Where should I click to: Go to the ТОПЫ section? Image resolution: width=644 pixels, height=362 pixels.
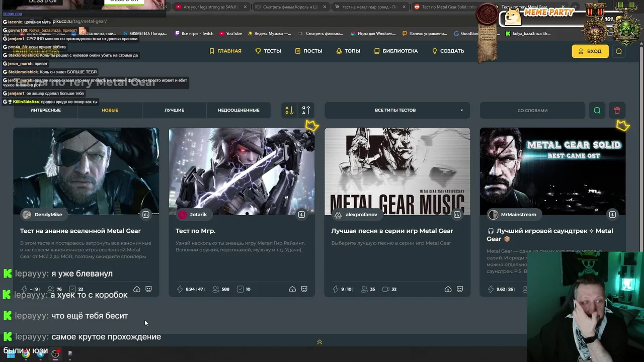[x=348, y=51]
